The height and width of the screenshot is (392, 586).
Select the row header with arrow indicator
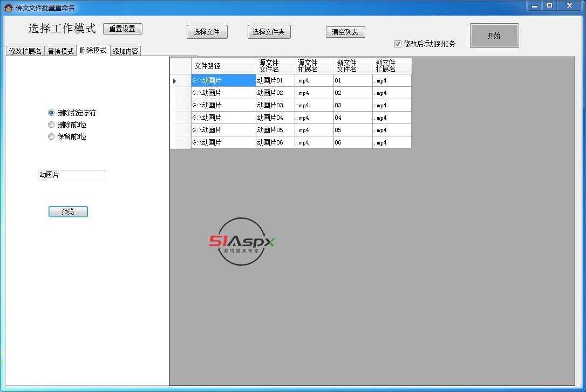point(181,81)
